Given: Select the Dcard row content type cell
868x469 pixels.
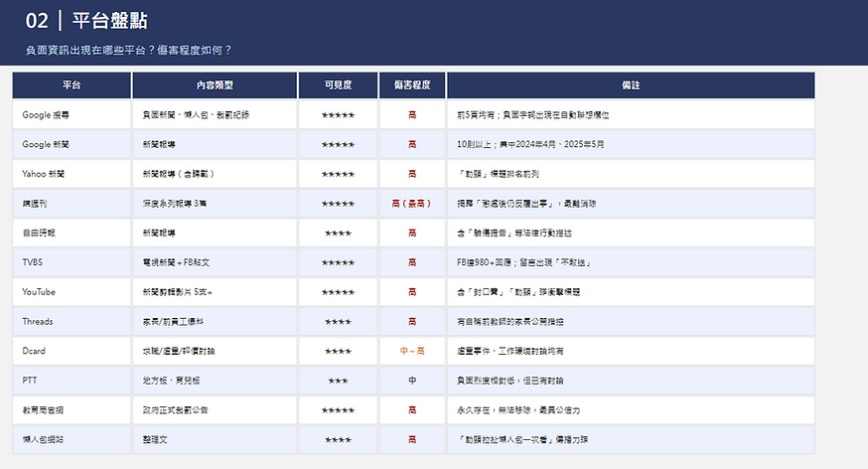Looking at the screenshot, I should click(215, 351).
